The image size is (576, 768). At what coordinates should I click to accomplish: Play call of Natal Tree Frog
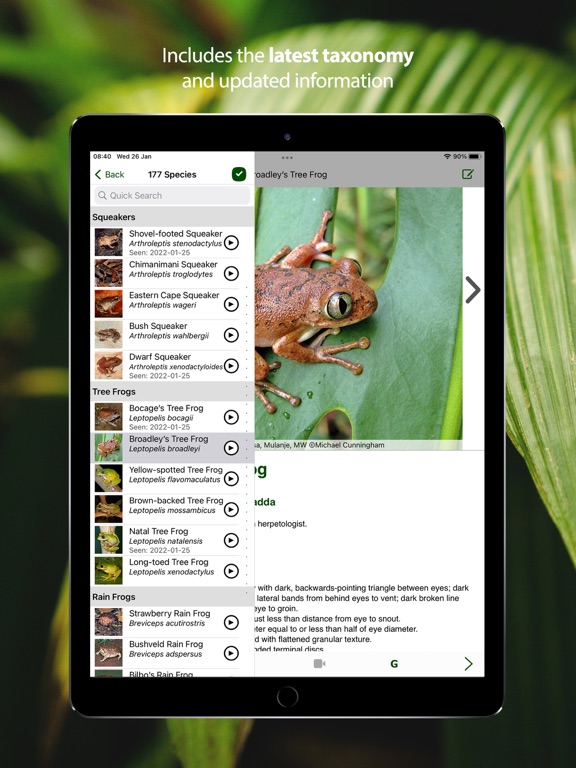pos(231,540)
